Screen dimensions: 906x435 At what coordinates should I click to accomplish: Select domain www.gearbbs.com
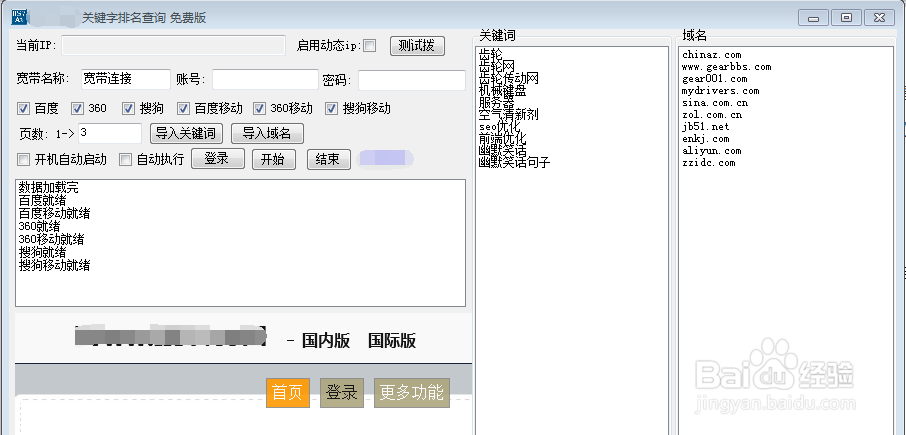726,67
